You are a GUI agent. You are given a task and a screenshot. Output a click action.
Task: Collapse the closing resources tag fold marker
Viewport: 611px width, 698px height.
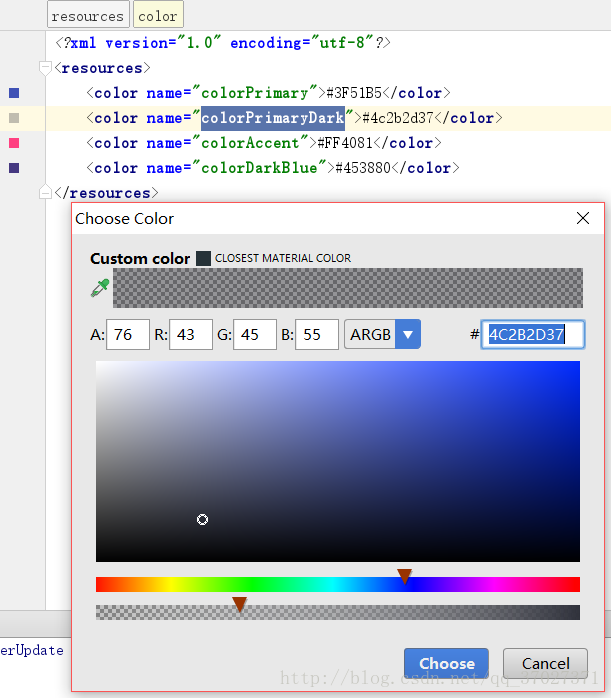pos(45,192)
